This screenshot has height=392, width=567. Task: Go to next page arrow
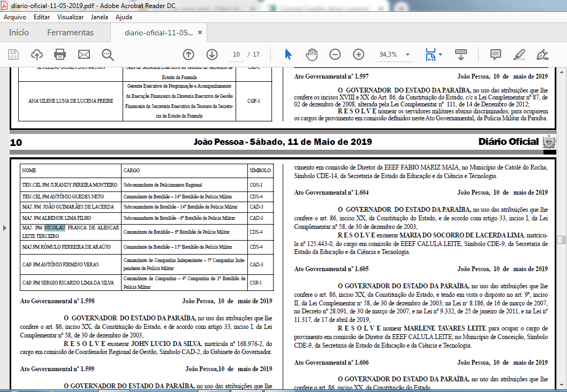click(x=212, y=55)
